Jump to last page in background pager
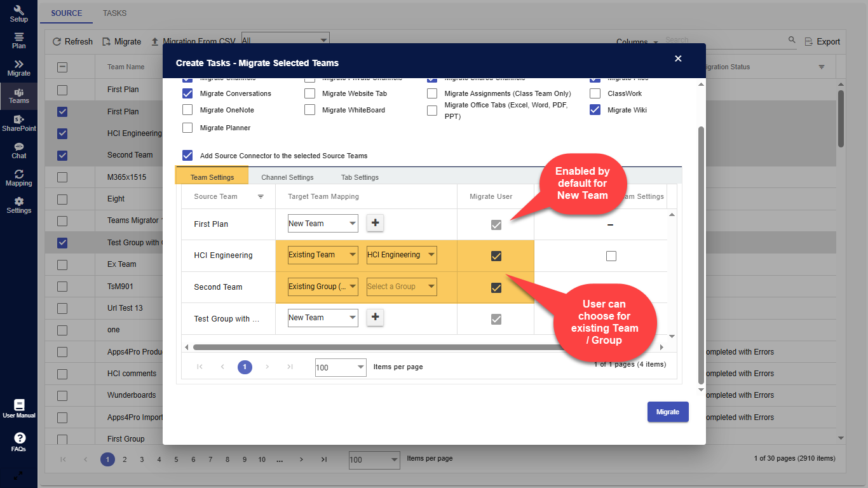Screen dimensions: 868x488 [323, 459]
